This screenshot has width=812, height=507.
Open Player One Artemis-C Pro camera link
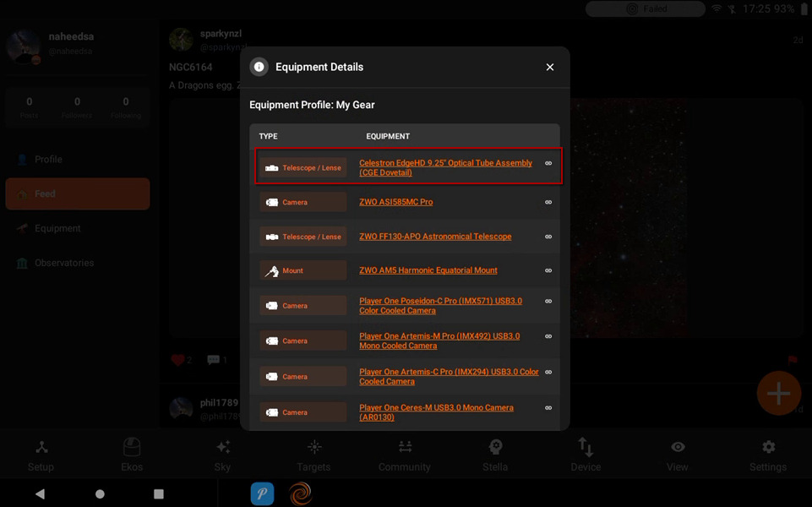(x=449, y=377)
